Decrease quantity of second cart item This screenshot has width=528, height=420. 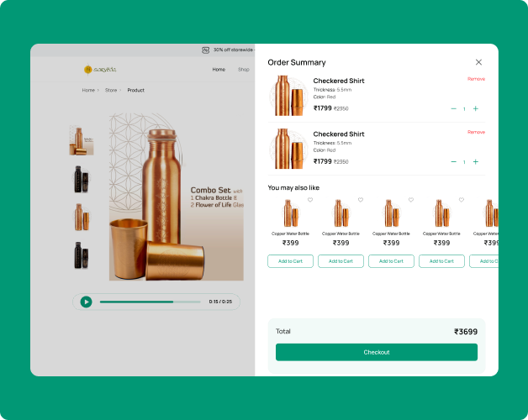(453, 161)
